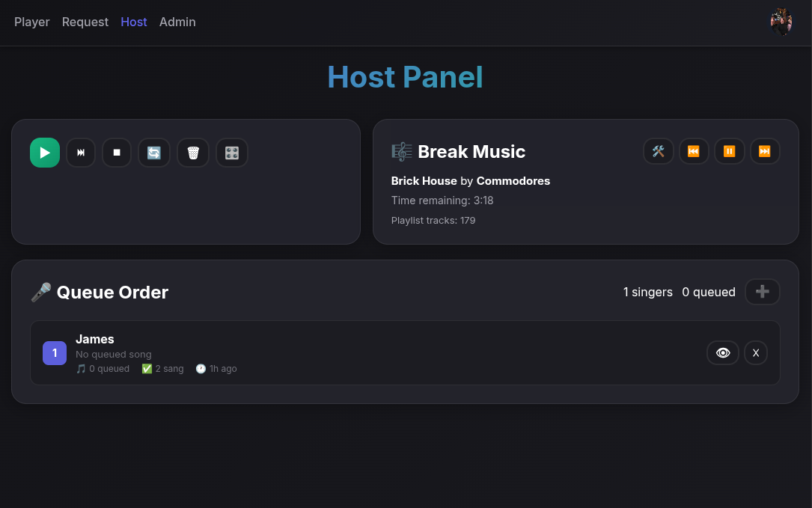Image resolution: width=812 pixels, height=508 pixels.
Task: Go to the Admin tab
Action: [x=177, y=22]
